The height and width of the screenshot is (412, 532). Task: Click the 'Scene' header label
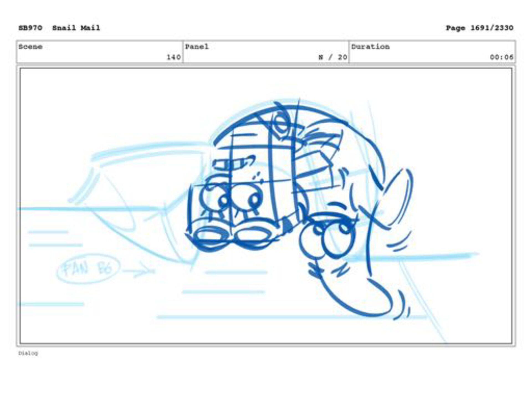[30, 47]
